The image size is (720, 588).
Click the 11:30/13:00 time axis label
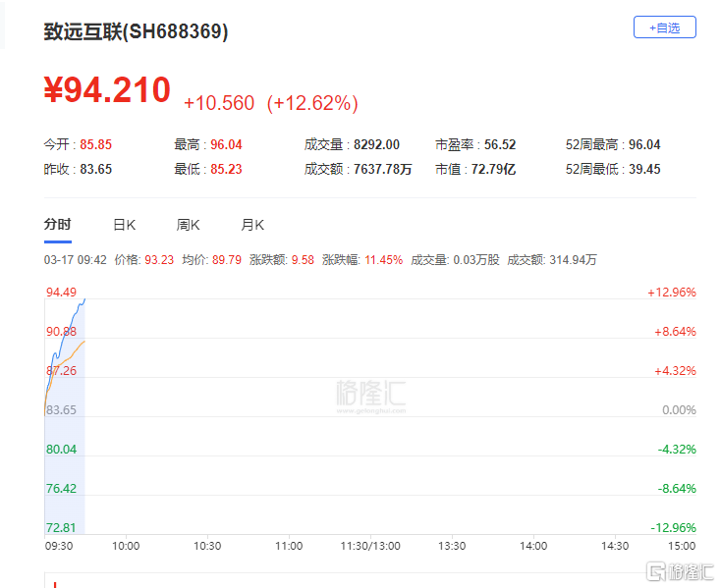[370, 546]
